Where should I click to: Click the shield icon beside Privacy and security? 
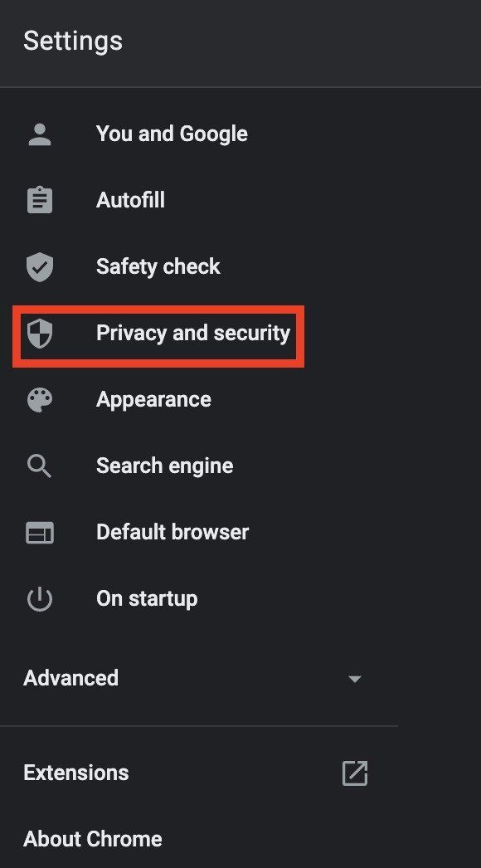tap(39, 333)
